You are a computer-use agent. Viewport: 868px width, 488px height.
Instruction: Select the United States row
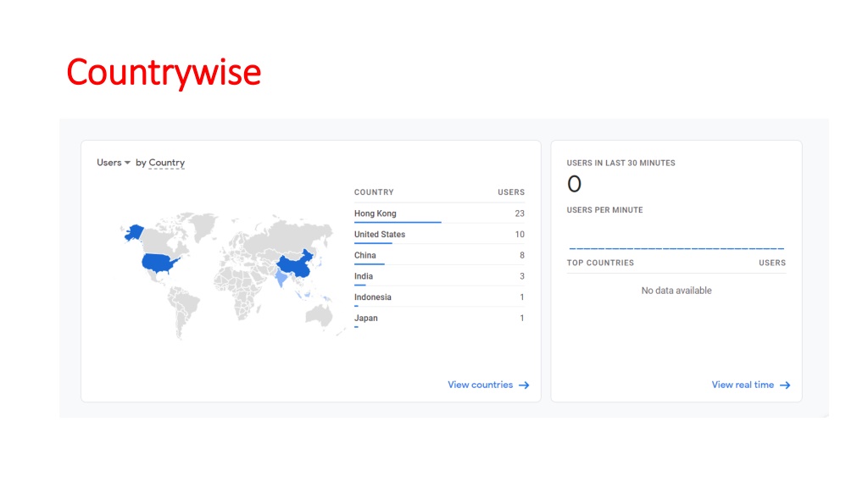coord(440,235)
